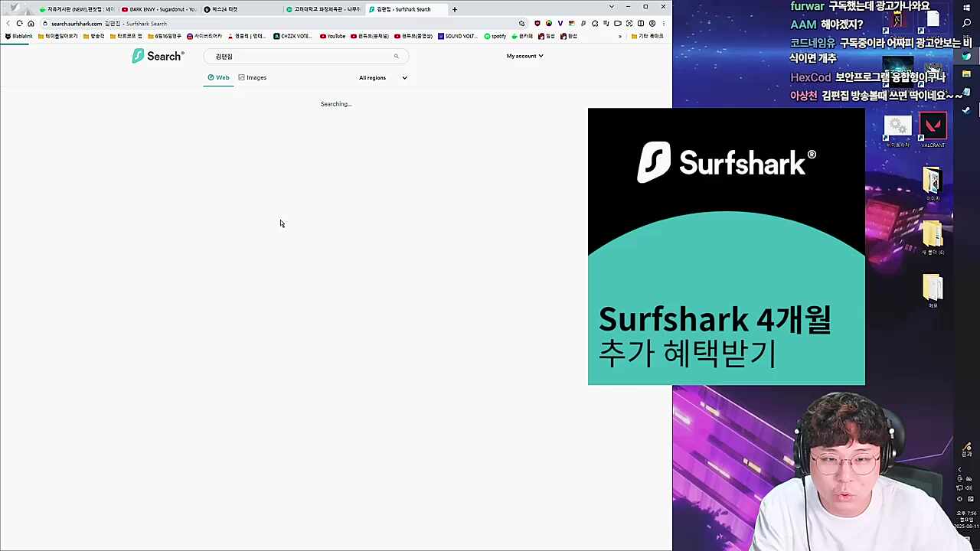Open the VALORANT desktop shortcut
This screenshot has width=980, height=551.
click(x=933, y=130)
